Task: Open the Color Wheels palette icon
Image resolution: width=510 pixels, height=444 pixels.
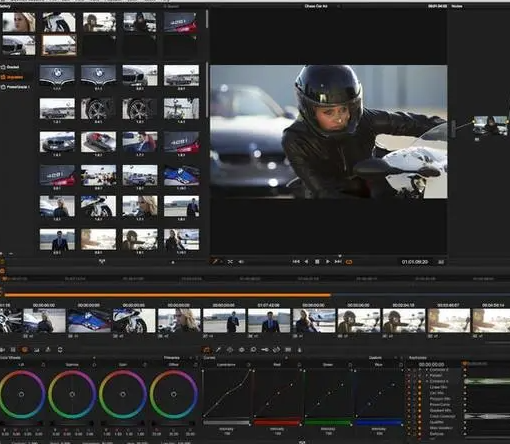Action: pos(24,350)
